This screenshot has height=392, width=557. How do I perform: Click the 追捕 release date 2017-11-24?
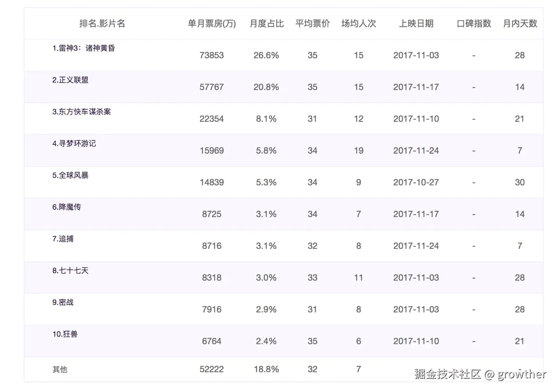click(x=416, y=246)
